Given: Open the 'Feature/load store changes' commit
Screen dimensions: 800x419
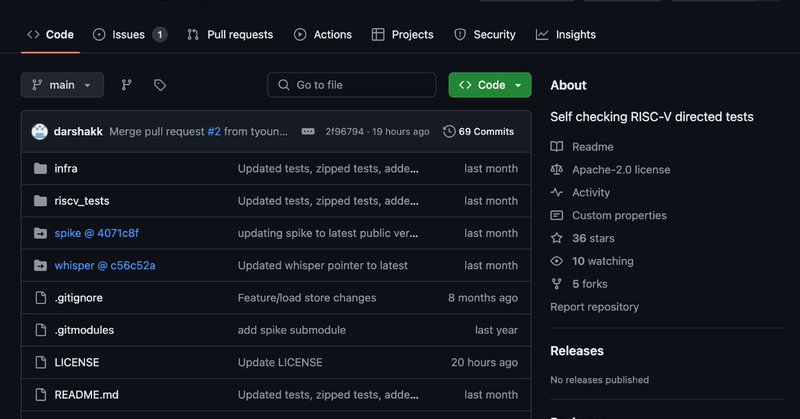Looking at the screenshot, I should point(307,298).
